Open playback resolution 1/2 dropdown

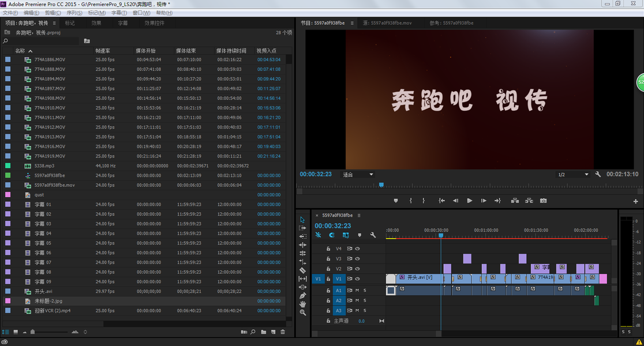(573, 174)
